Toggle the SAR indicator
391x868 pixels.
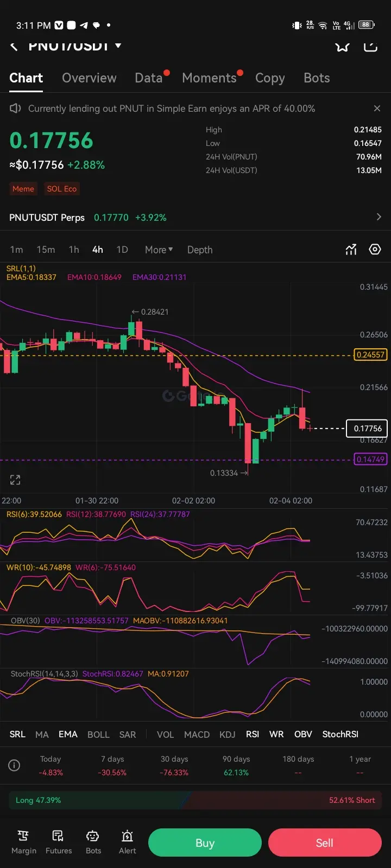[x=128, y=734]
